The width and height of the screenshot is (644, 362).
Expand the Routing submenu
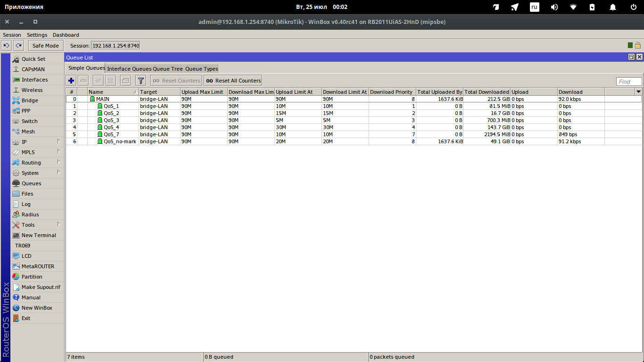click(x=37, y=163)
